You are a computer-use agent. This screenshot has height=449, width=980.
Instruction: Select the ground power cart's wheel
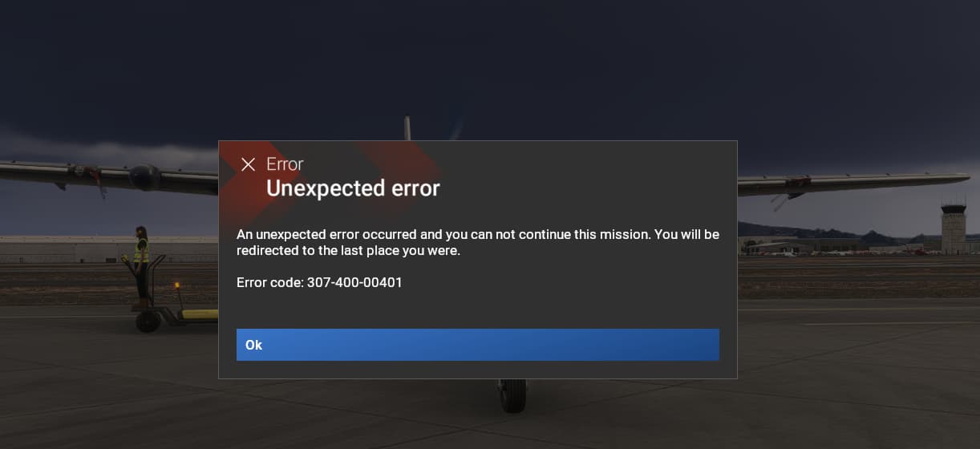[x=147, y=322]
